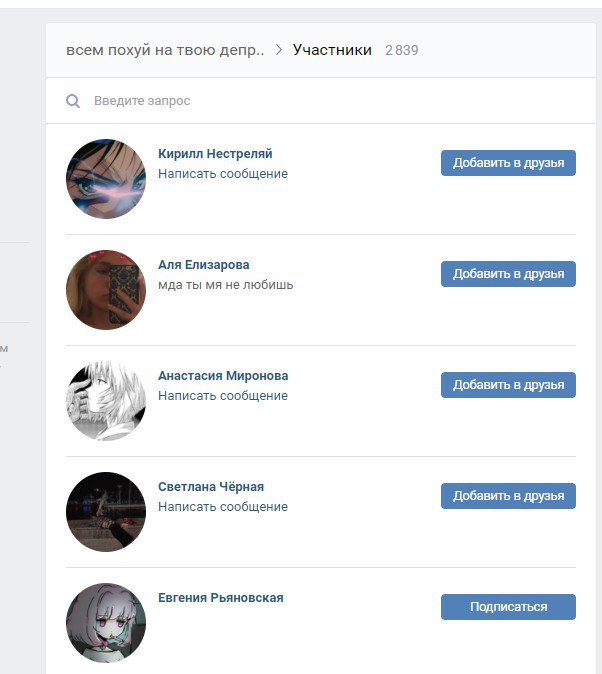Image resolution: width=602 pixels, height=674 pixels.
Task: Click the breadcrumb chevron arrow
Action: click(x=279, y=50)
